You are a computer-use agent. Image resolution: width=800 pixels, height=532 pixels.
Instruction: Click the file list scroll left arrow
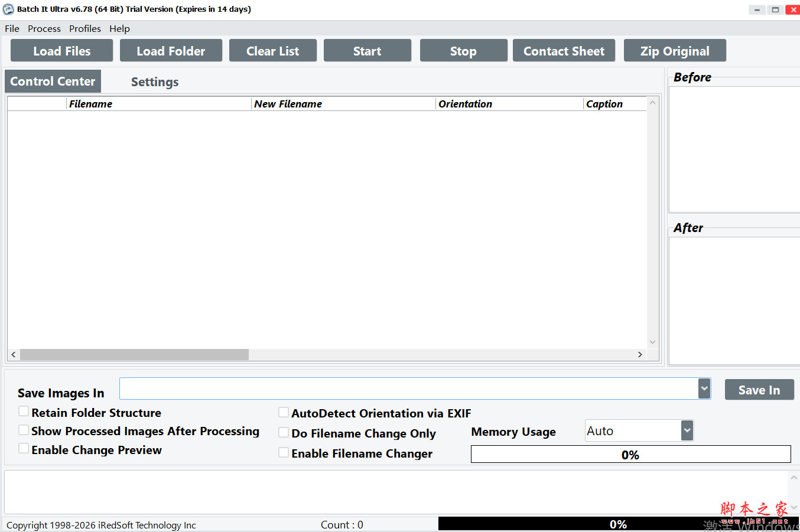point(14,354)
